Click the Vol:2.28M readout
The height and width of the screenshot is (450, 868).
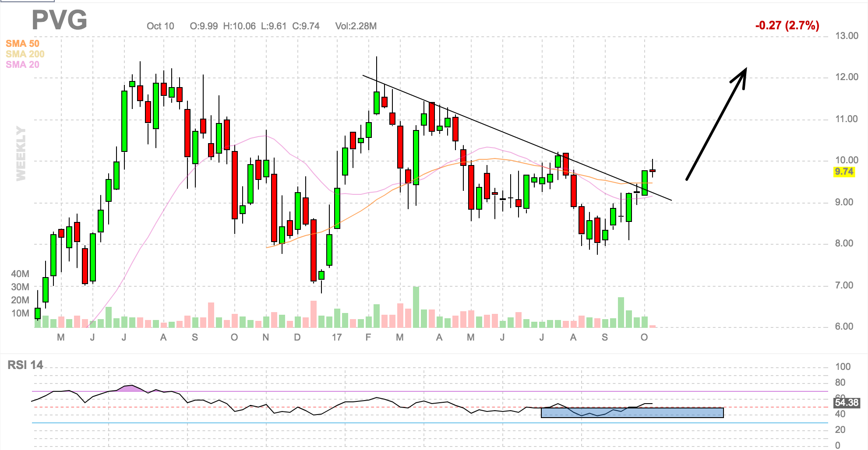pos(356,26)
